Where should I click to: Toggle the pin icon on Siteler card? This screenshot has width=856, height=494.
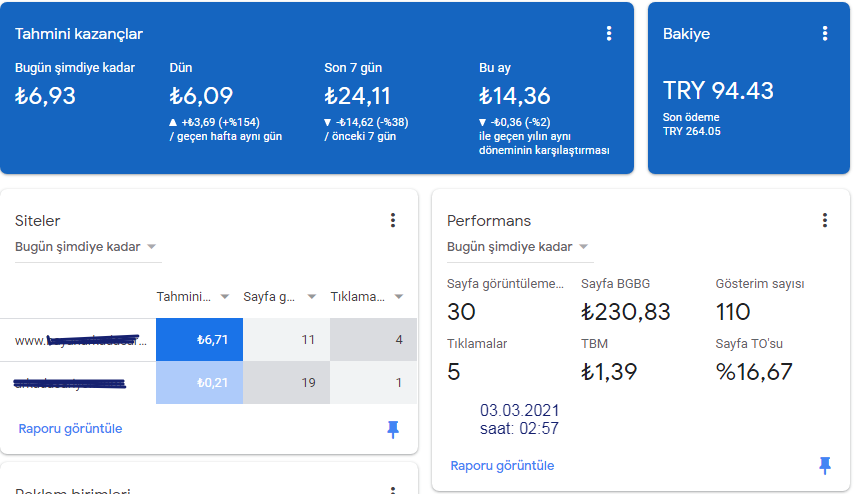(393, 430)
